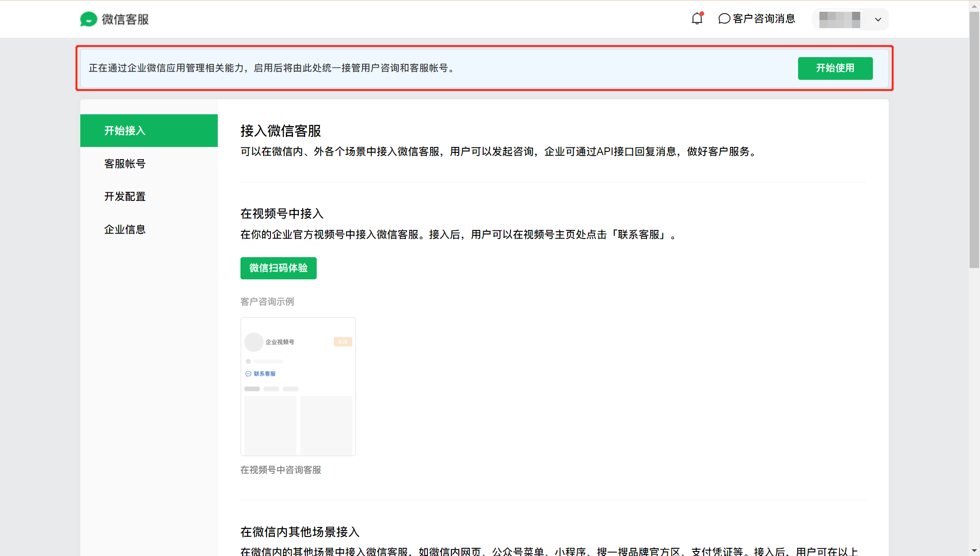
Task: Click the 在视频号中接入 heading
Action: tap(282, 214)
